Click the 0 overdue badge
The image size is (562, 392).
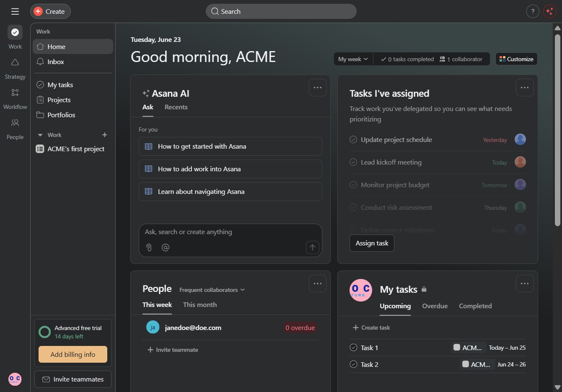pyautogui.click(x=300, y=328)
